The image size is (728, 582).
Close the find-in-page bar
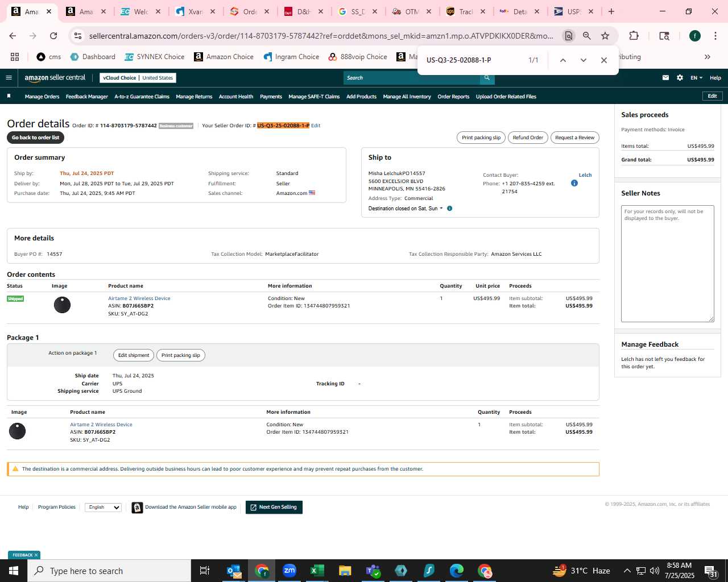coord(604,60)
